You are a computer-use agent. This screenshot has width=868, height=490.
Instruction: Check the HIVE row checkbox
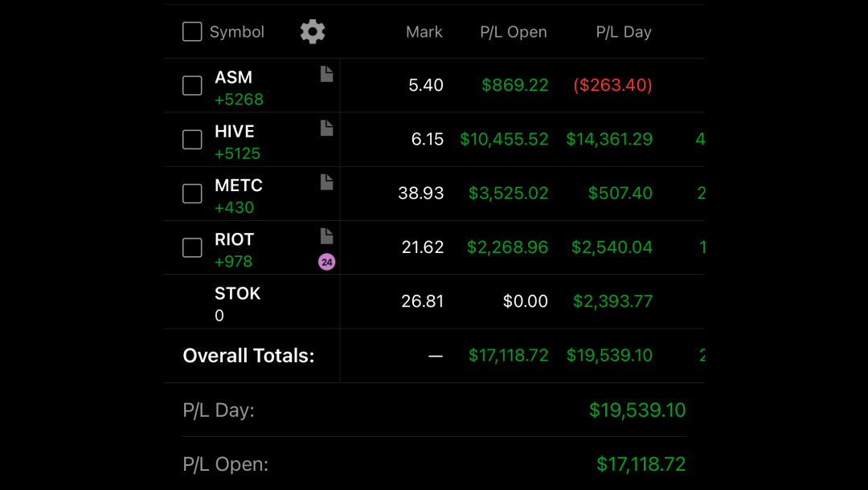pos(192,139)
